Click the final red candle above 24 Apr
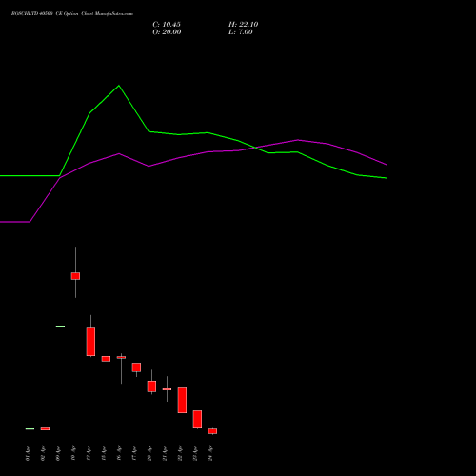Viewport: 476px width, 476px height. pos(212,431)
